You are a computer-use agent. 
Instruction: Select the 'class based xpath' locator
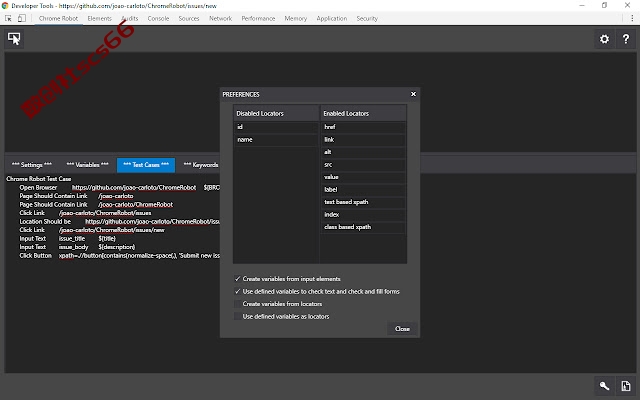(363, 227)
